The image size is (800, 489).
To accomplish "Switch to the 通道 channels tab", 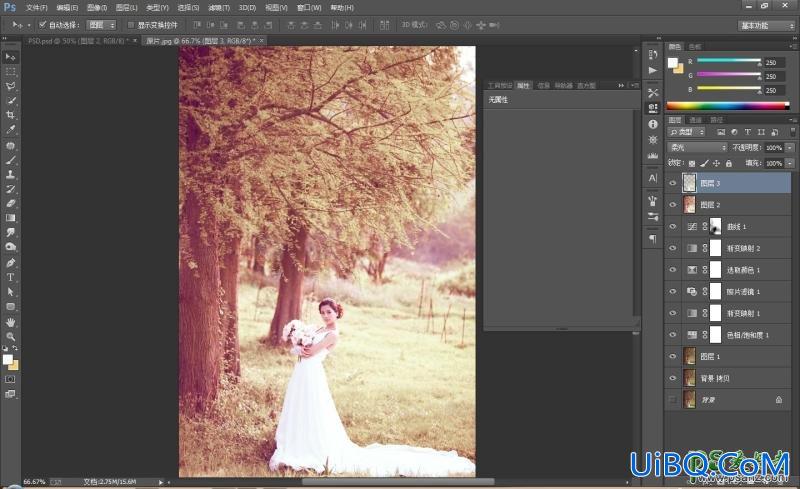I will 695,120.
